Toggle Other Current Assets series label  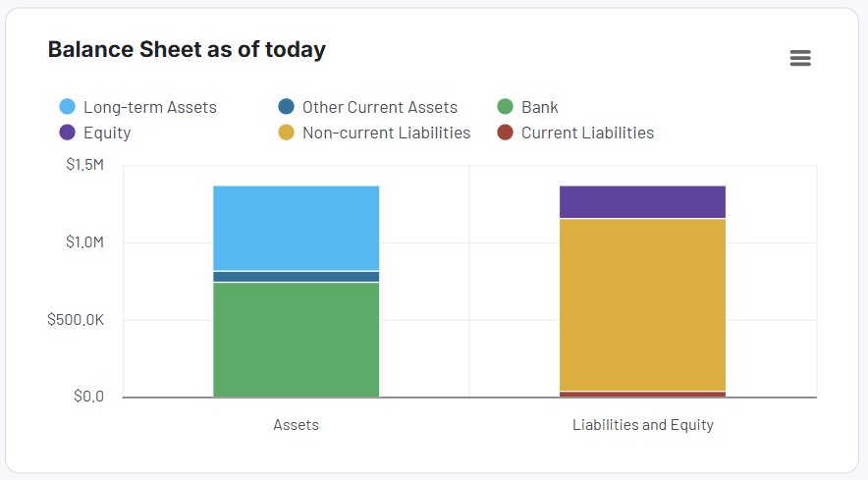click(380, 107)
